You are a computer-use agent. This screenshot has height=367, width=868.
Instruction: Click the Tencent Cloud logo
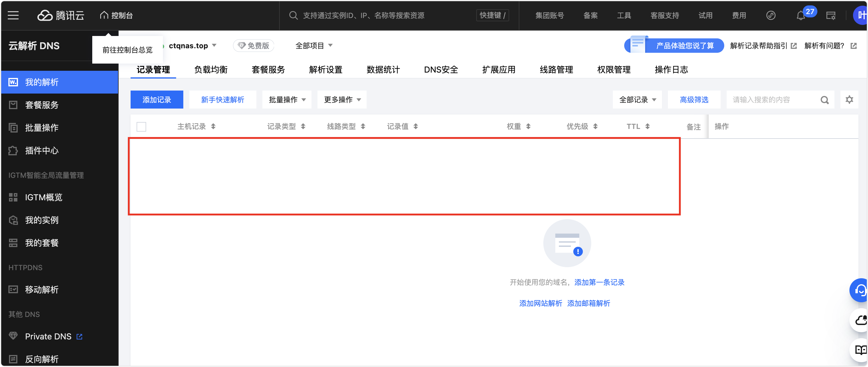tap(61, 15)
